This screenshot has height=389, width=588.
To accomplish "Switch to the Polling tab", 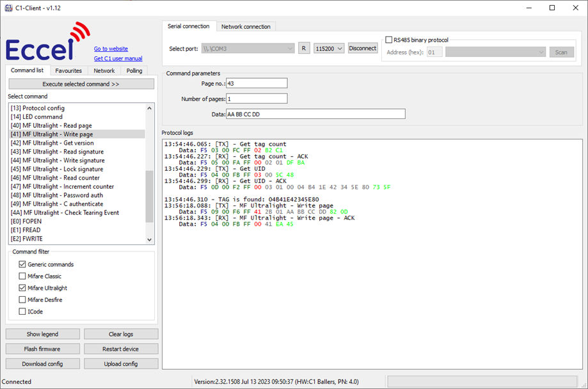I will coord(134,70).
